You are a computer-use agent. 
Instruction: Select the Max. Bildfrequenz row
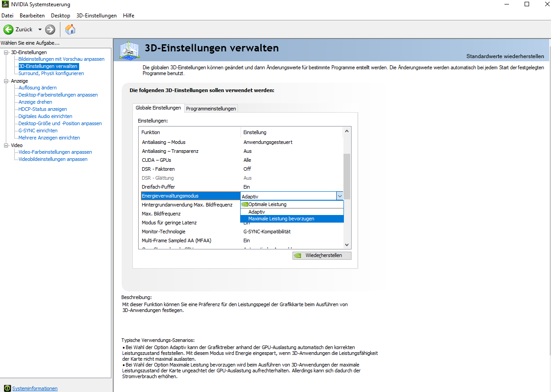[x=190, y=214]
